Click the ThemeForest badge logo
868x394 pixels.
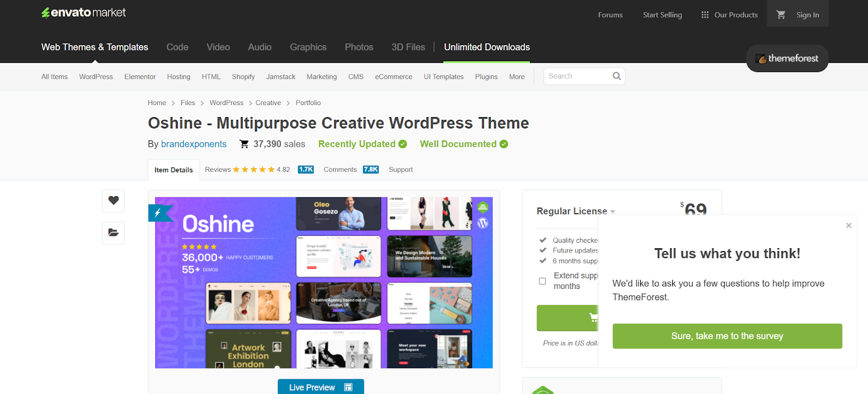(x=787, y=59)
